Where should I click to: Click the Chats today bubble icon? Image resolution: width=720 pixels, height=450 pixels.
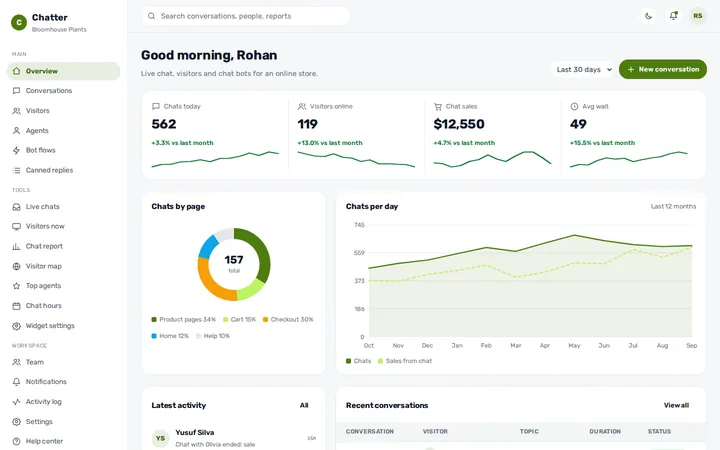pos(156,107)
